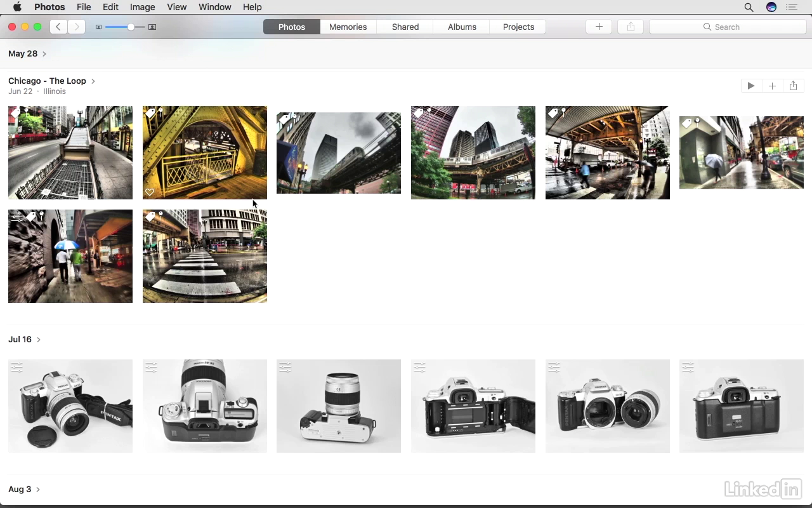This screenshot has width=812, height=508.
Task: Click keyword tag icon on escalator street photo
Action: point(16,113)
